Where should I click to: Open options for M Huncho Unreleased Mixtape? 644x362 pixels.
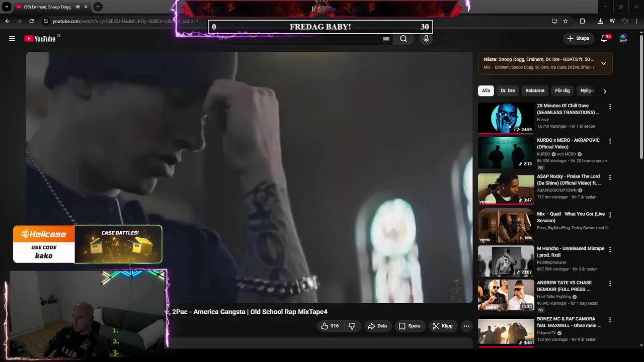(x=610, y=249)
